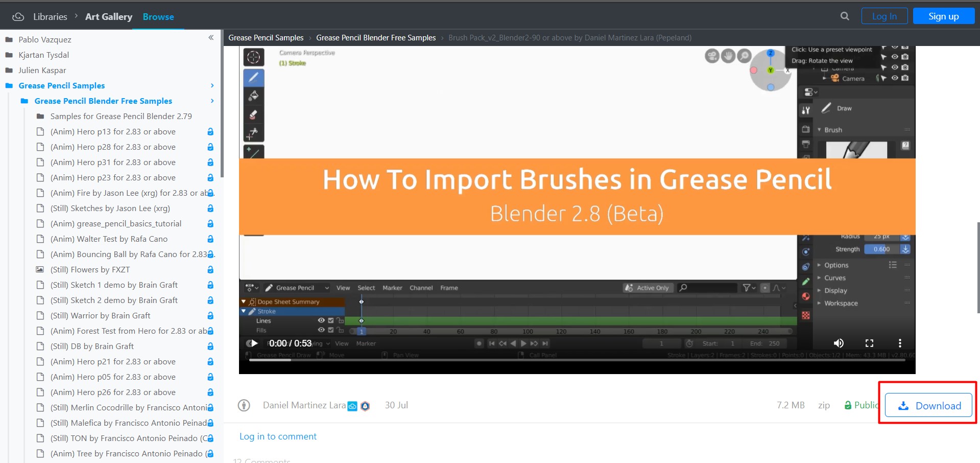Image resolution: width=980 pixels, height=463 pixels.
Task: Mute the video using speaker icon
Action: (x=839, y=343)
